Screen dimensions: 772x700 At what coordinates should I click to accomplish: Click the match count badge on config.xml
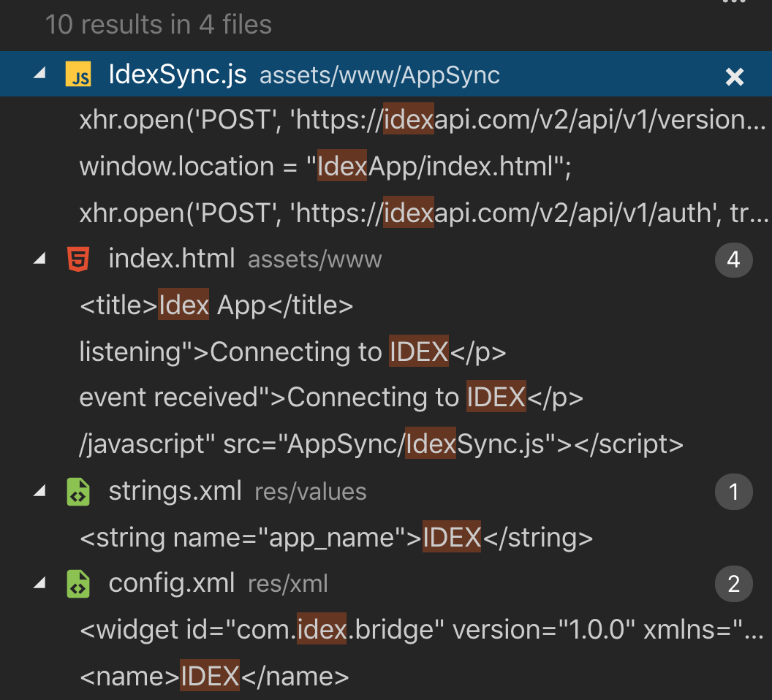733,585
